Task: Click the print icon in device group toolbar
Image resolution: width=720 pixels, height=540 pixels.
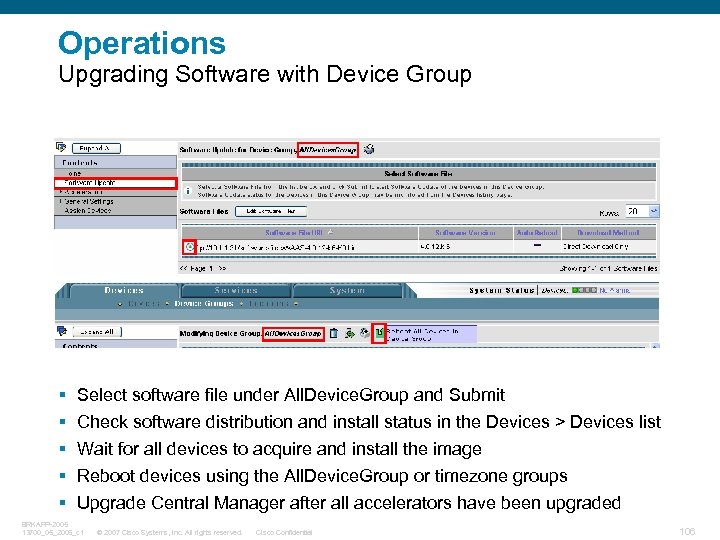Action: pyautogui.click(x=365, y=333)
